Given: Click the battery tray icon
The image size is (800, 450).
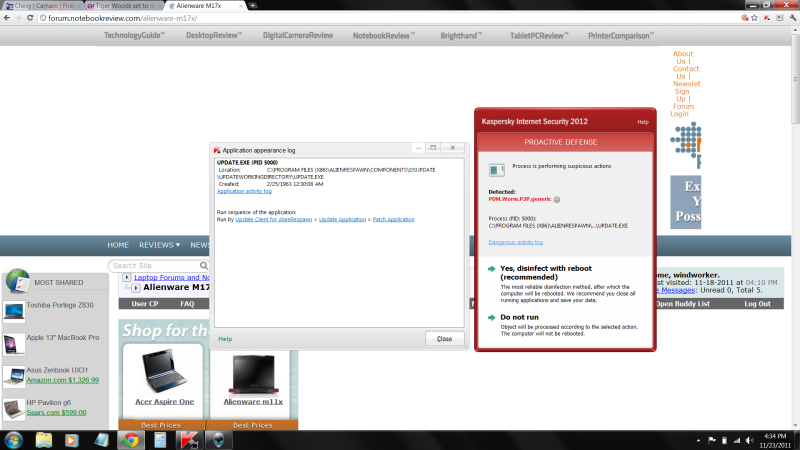Looking at the screenshot, I should point(724,440).
